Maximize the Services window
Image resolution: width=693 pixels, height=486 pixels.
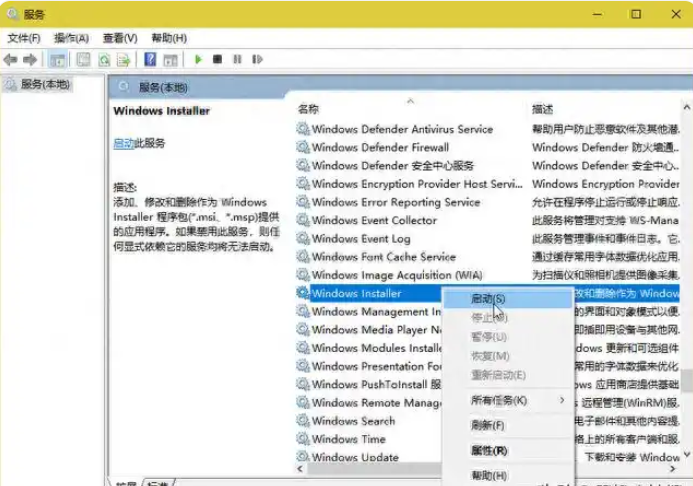[636, 14]
